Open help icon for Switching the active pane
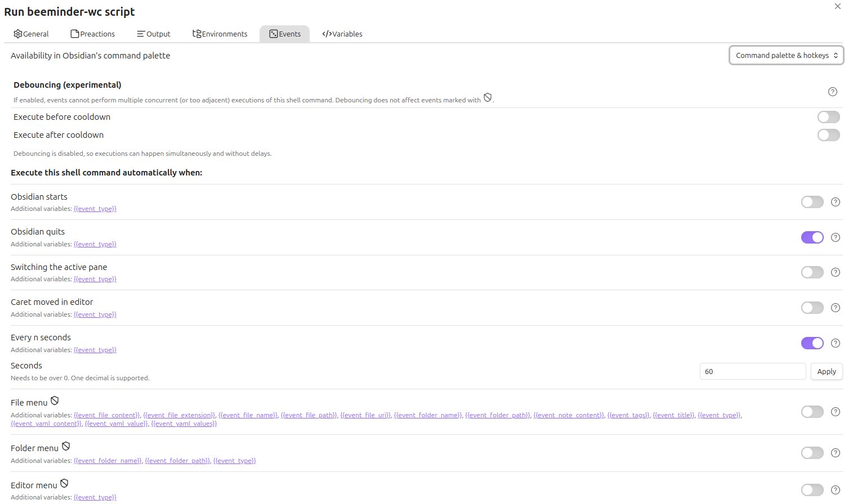The image size is (853, 504). coord(836,272)
